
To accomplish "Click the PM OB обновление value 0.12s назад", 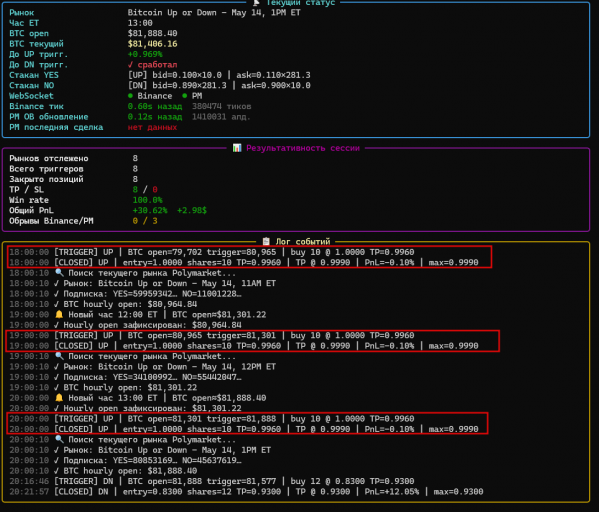I will [x=155, y=117].
